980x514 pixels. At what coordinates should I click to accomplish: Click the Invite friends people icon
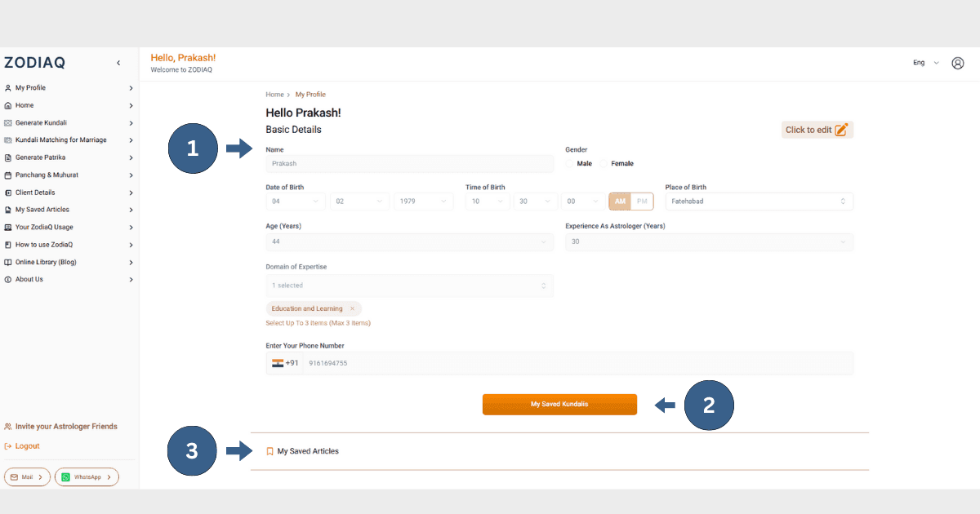(7, 427)
